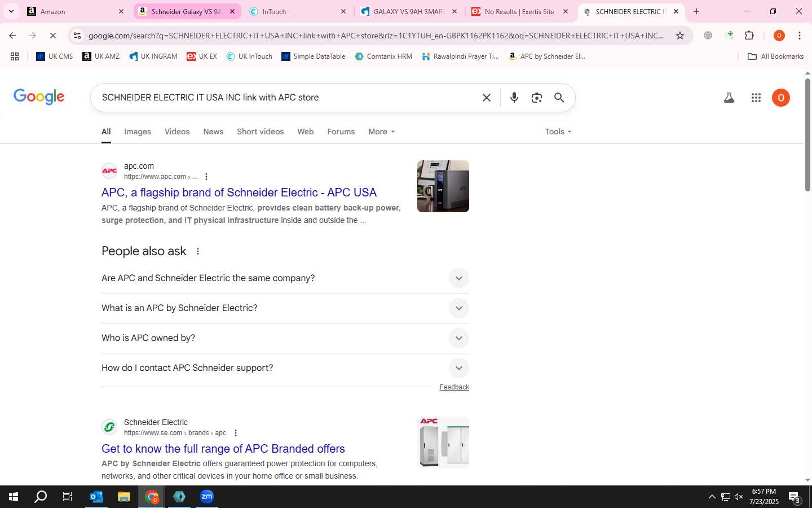Open Task View on taskbar
This screenshot has height=508, width=812.
coord(68,497)
